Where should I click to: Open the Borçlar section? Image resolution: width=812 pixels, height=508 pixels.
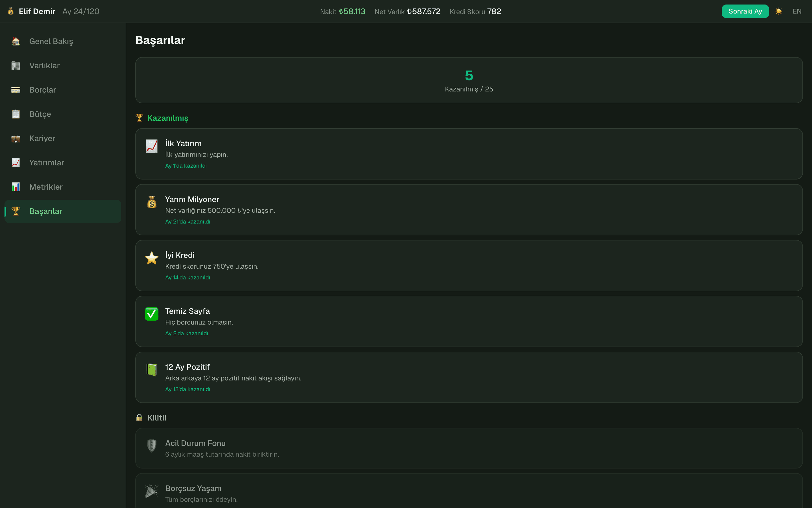[63, 90]
